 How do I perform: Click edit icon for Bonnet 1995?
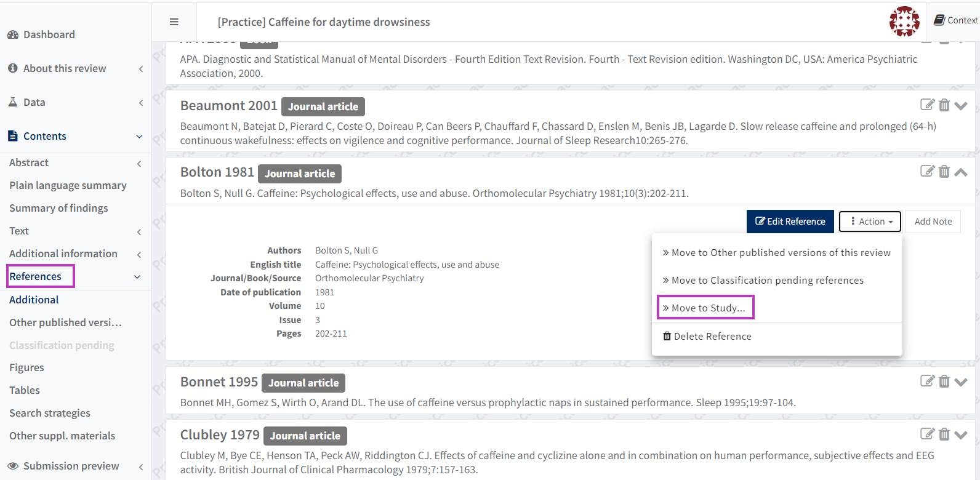(x=927, y=381)
